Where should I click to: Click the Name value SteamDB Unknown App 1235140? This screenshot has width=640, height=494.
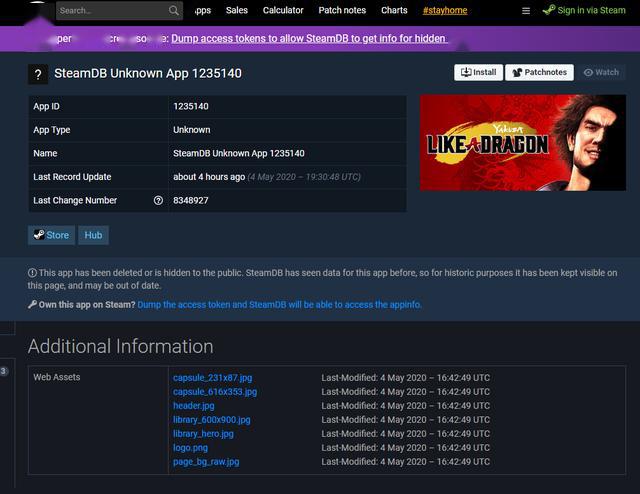pyautogui.click(x=239, y=154)
